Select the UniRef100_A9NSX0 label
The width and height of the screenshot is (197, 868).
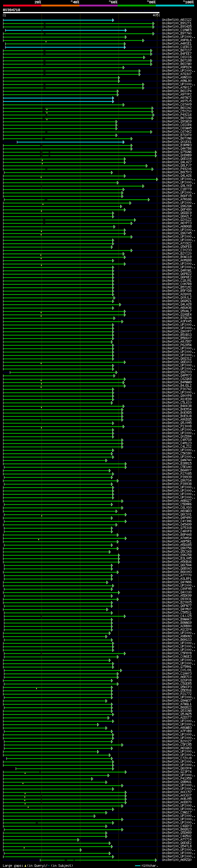point(177,77)
